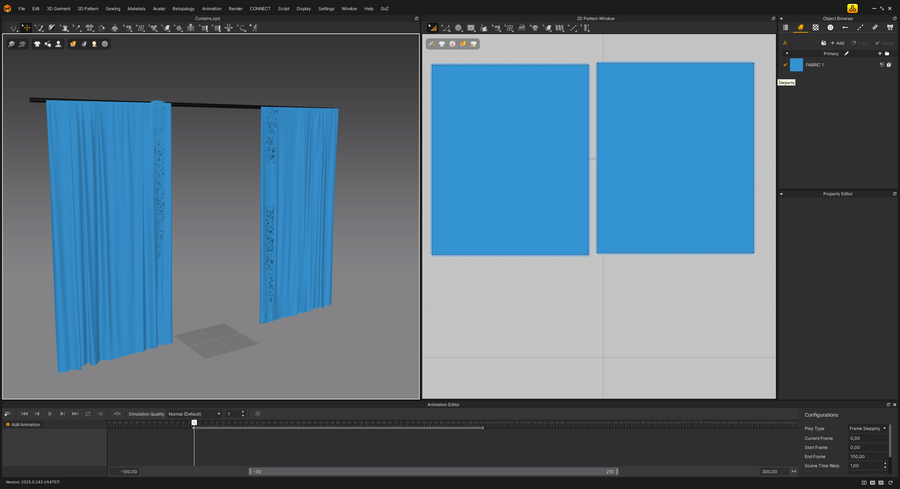Viewport: 900px width, 489px height.
Task: Click the Add button in Object Browser
Action: [x=837, y=43]
